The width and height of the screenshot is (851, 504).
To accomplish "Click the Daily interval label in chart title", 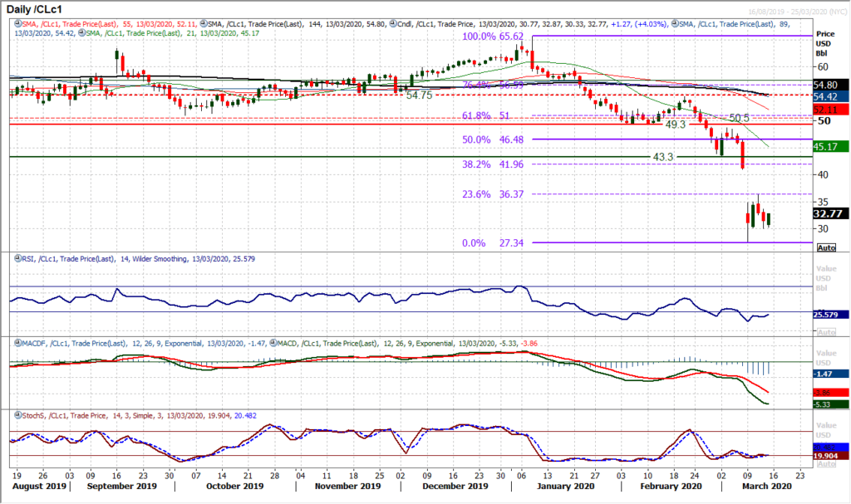I will tap(18, 8).
